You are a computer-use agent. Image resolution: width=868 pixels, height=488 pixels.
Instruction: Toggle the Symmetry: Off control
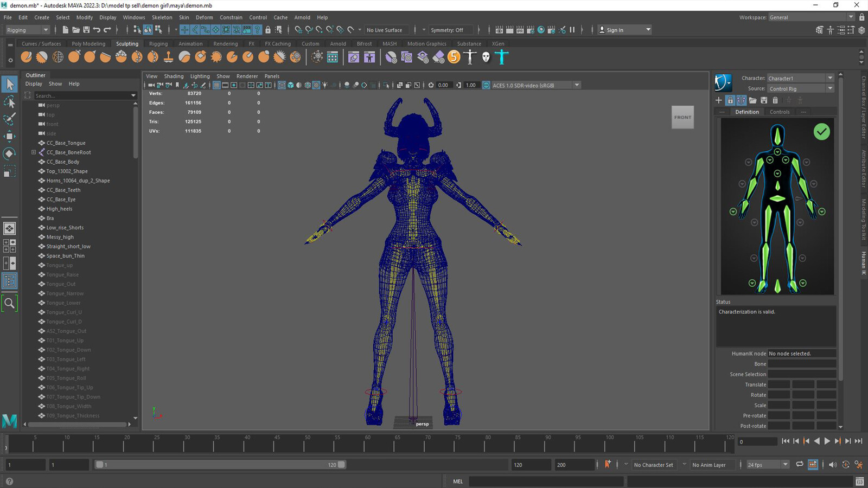click(447, 30)
